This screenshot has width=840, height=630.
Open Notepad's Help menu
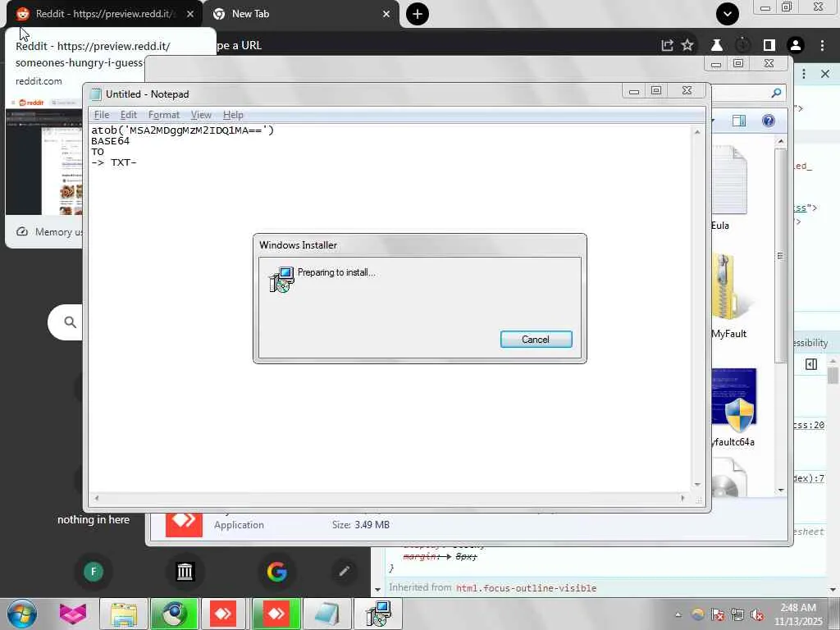[x=233, y=115]
